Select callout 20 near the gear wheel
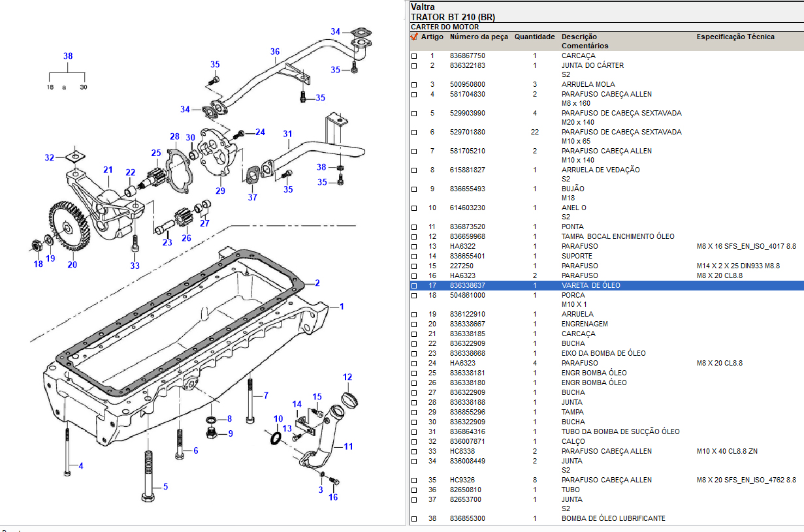This screenshot has width=804, height=532. 72,264
